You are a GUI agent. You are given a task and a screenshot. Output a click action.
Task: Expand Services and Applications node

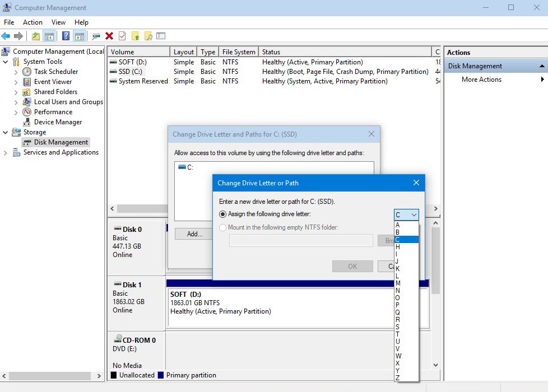6,153
